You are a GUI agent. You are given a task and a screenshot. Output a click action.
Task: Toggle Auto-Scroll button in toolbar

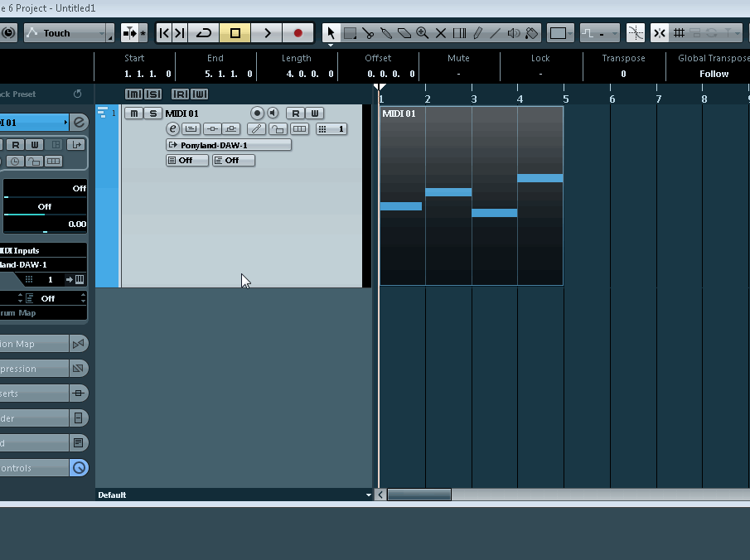pyautogui.click(x=129, y=33)
